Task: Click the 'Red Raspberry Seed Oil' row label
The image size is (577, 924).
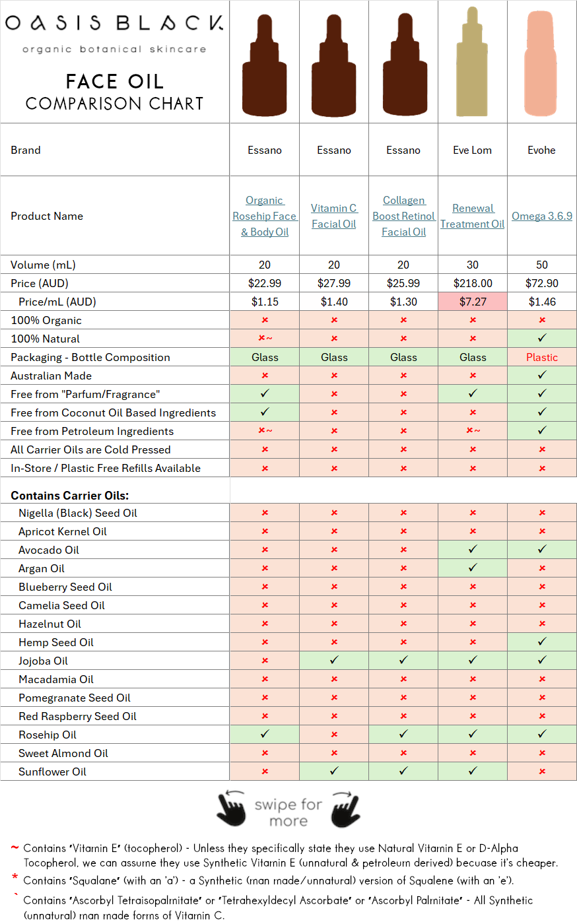Action: point(77,716)
